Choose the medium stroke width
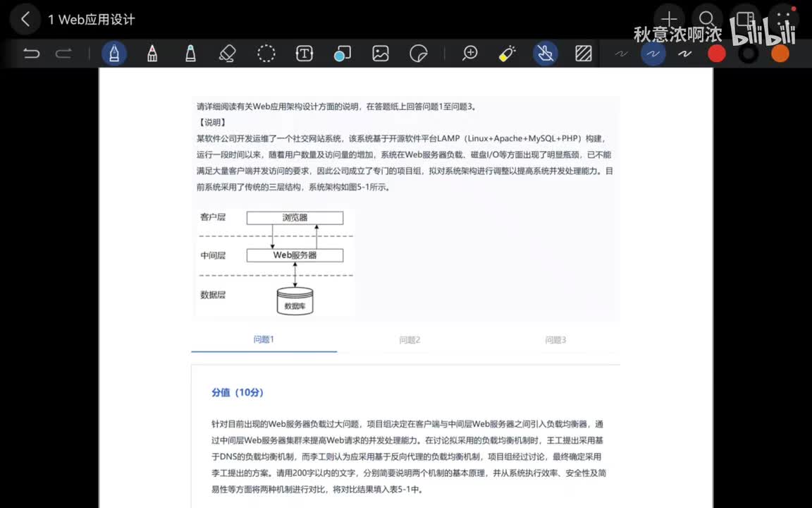 point(653,54)
